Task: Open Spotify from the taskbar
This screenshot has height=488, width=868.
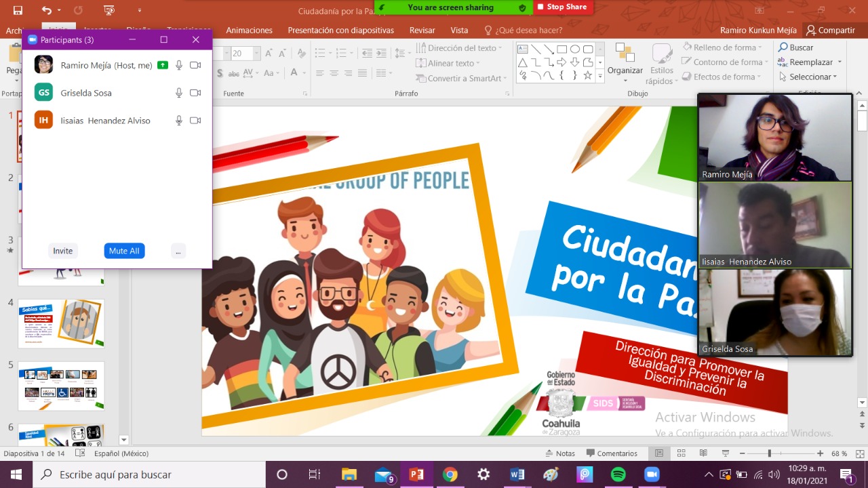Action: (618, 474)
